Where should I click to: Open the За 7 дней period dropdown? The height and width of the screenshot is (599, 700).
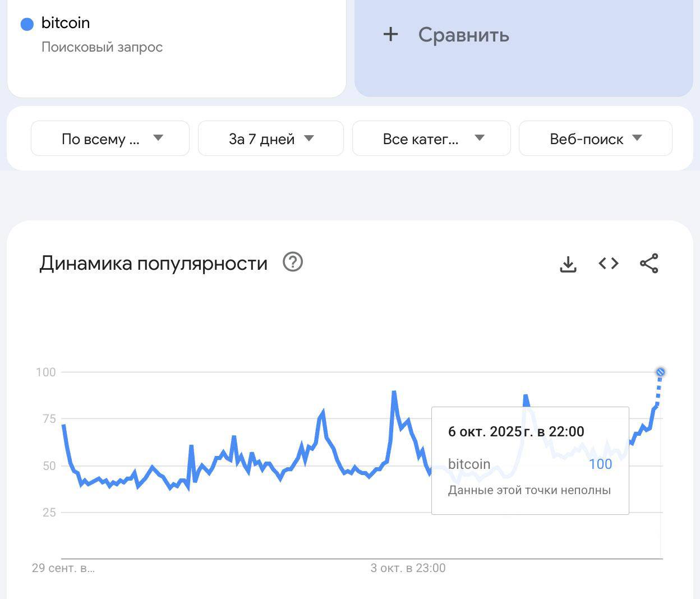pyautogui.click(x=270, y=139)
